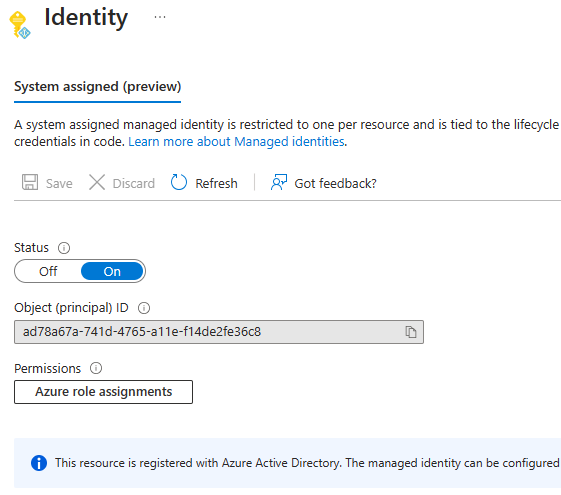Click the Identity key icon
Image resolution: width=561 pixels, height=495 pixels.
20,25
